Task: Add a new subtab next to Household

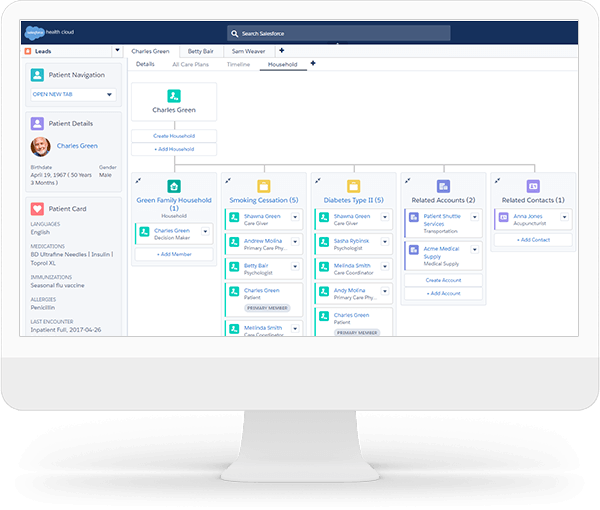Action: coord(313,63)
